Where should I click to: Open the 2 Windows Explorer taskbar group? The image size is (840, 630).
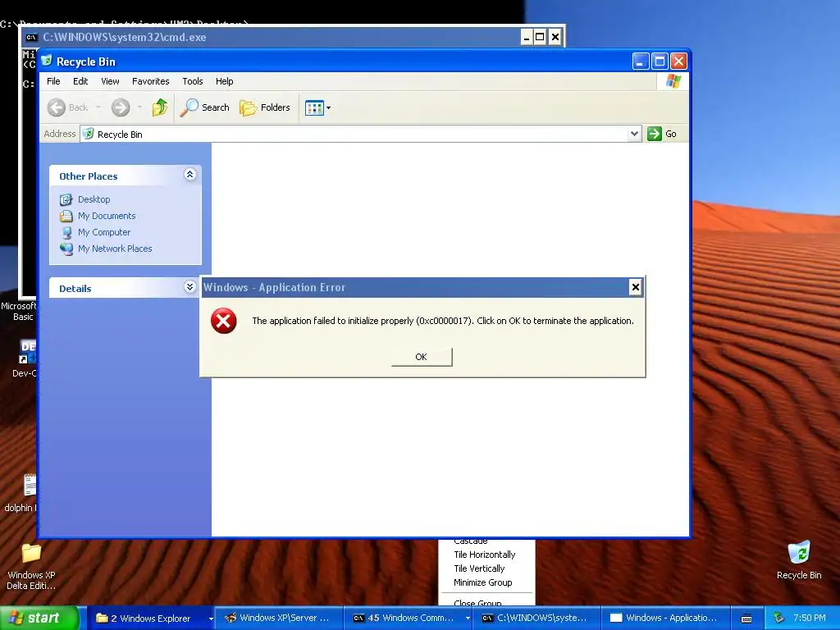(151, 619)
